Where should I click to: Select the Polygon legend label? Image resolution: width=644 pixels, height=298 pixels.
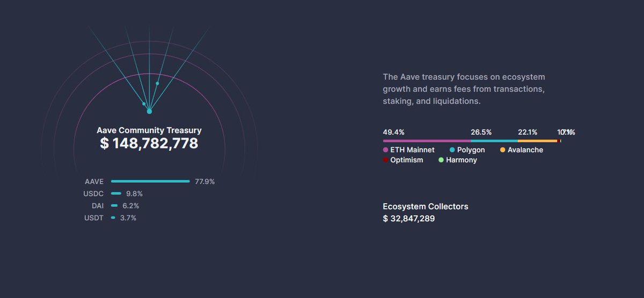(471, 150)
